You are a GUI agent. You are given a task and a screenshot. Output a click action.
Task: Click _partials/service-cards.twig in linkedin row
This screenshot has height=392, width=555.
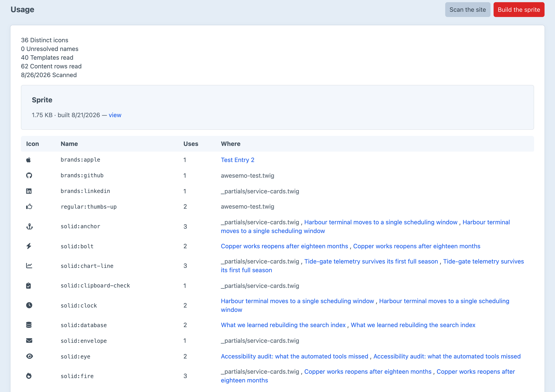click(260, 191)
